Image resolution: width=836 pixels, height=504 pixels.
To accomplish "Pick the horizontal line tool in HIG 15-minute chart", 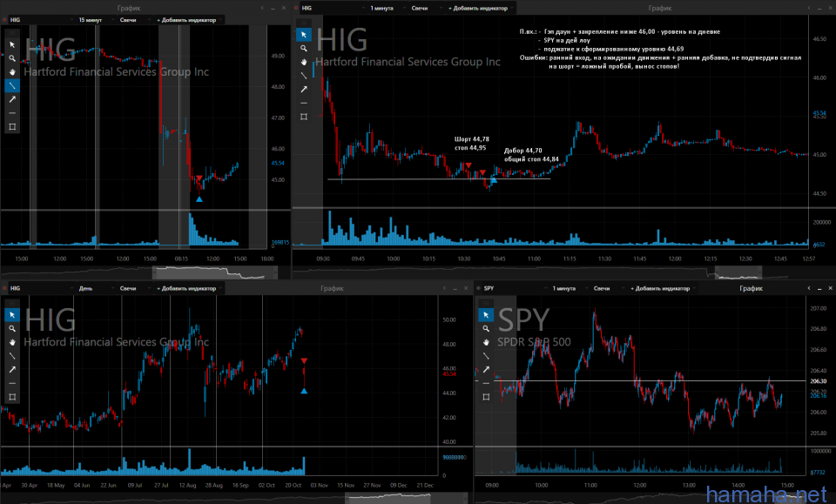I will coord(12,113).
